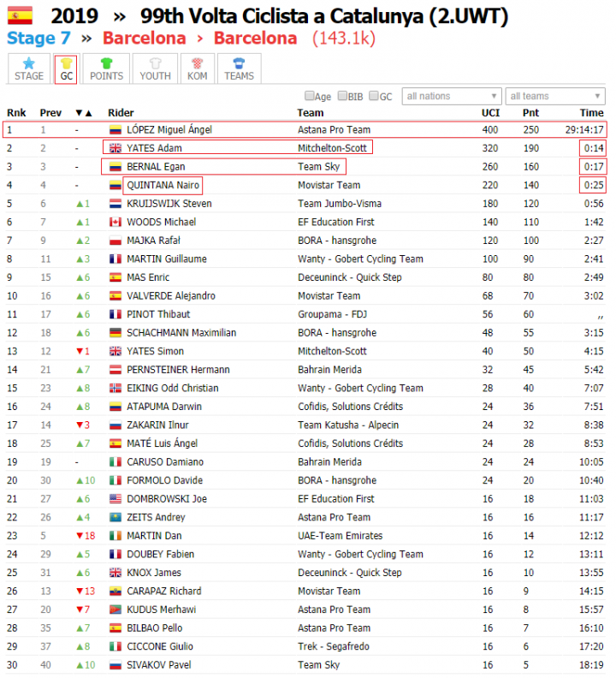Image resolution: width=616 pixels, height=678 pixels.
Task: Click the Colombia flag beside ATAPUMA Darwin
Action: 115,407
